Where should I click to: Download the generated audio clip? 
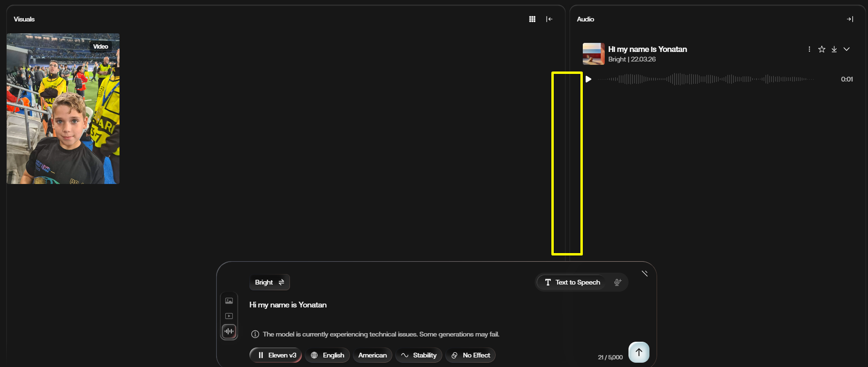(834, 49)
